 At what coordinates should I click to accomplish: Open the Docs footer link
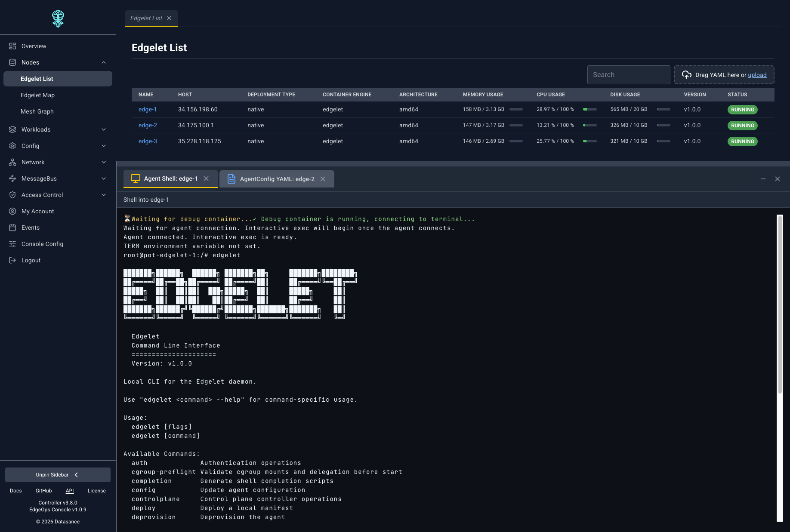pos(16,491)
